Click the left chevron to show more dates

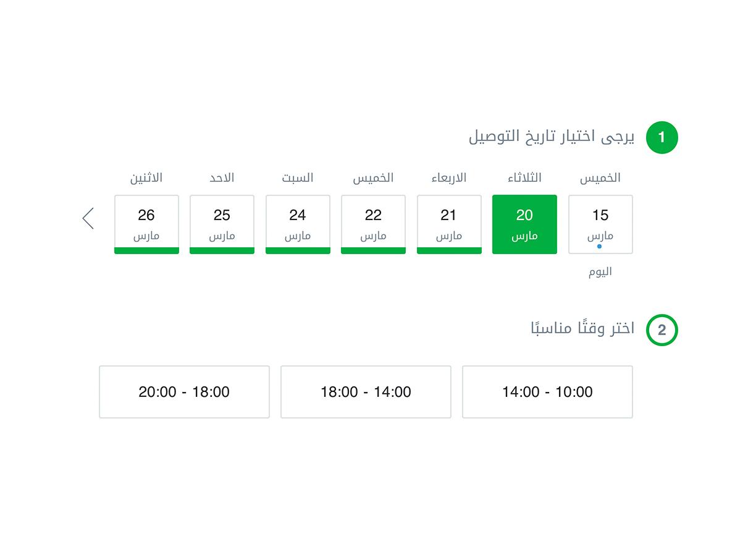click(x=88, y=218)
